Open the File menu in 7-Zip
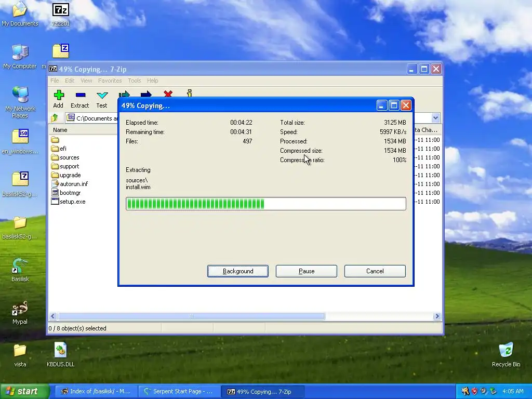The height and width of the screenshot is (399, 532). coord(55,81)
